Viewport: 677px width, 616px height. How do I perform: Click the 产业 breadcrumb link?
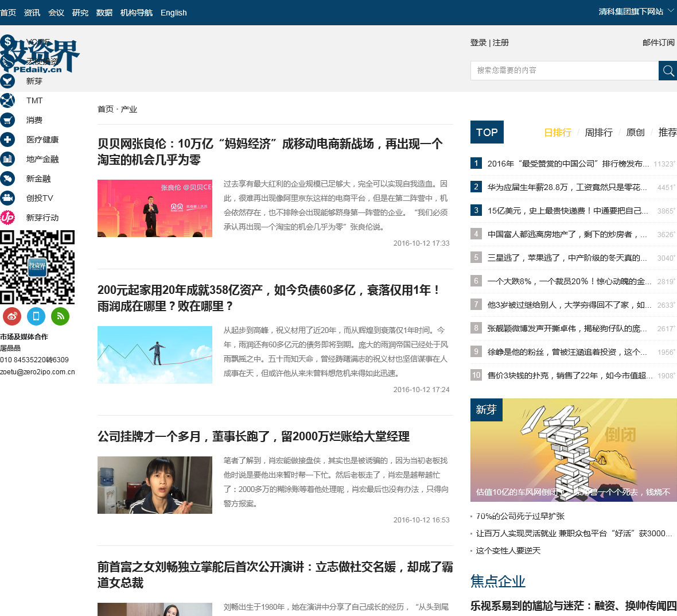pyautogui.click(x=129, y=109)
